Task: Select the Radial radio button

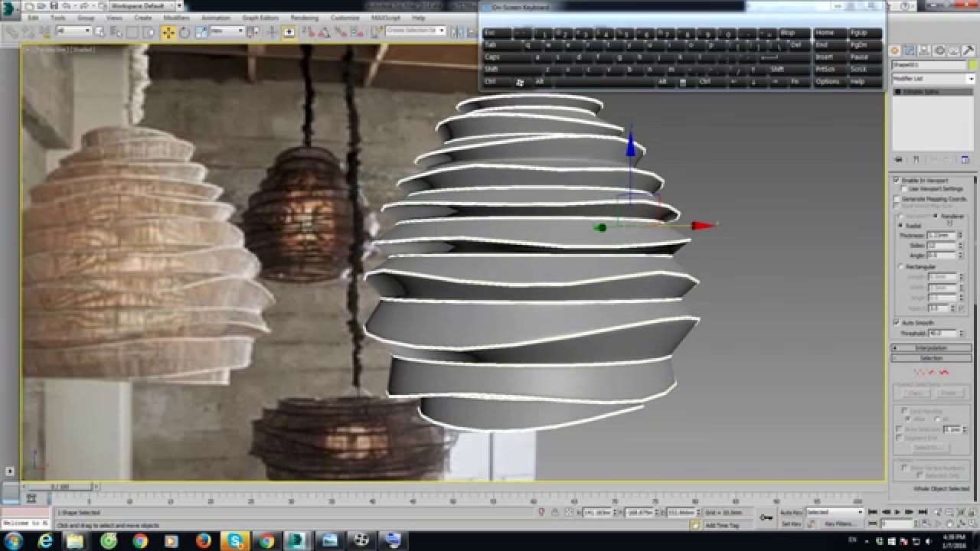Action: pos(900,226)
